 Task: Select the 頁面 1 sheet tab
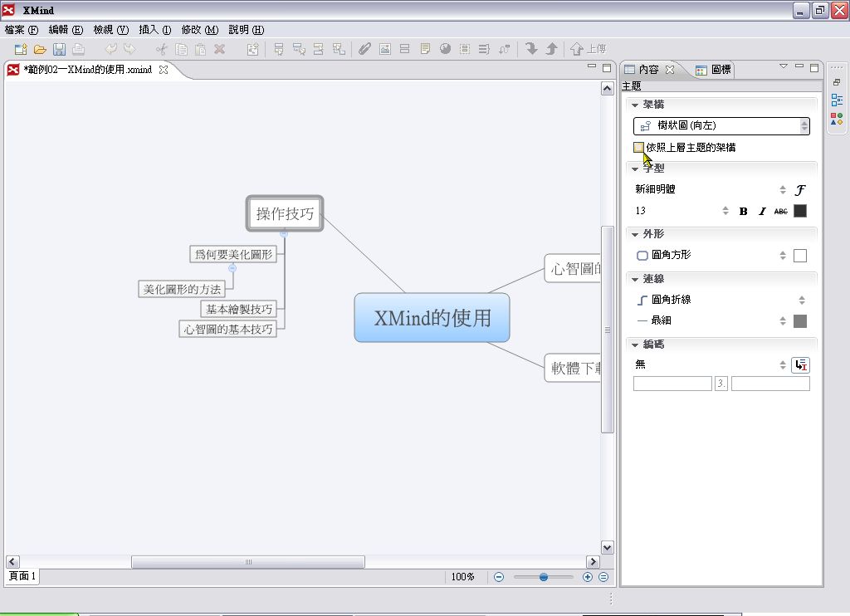click(22, 576)
